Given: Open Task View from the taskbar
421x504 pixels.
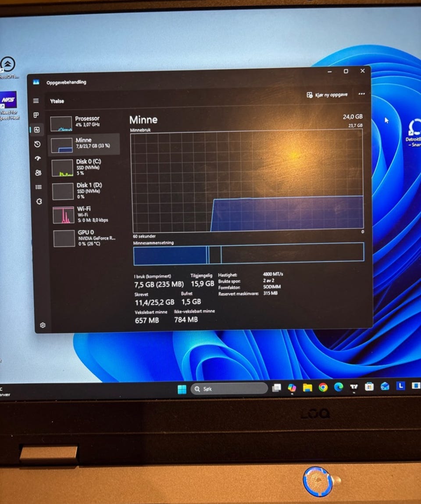Looking at the screenshot, I should click(276, 388).
